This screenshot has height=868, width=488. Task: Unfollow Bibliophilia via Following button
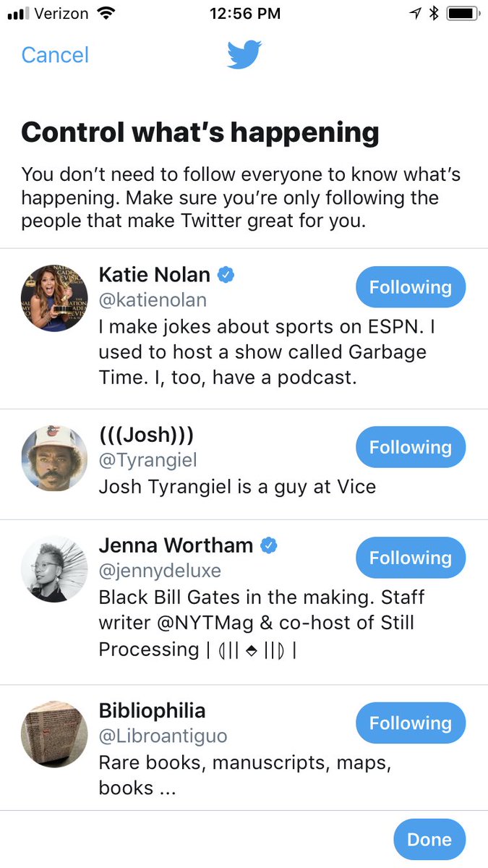(x=411, y=723)
